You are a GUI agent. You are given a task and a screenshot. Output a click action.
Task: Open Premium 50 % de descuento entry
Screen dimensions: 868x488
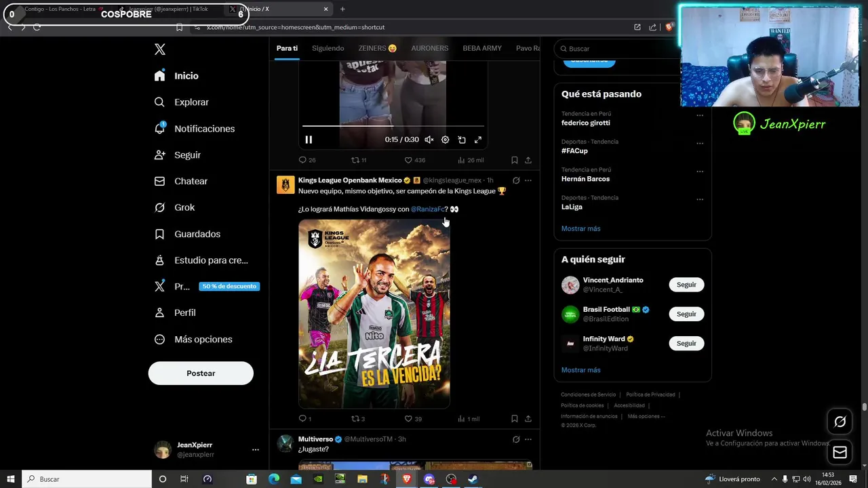click(206, 287)
